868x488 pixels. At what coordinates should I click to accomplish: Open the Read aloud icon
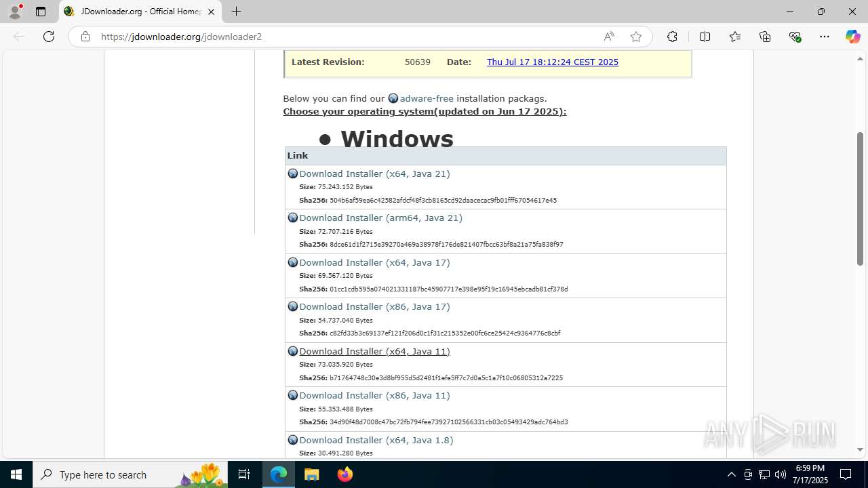[609, 37]
